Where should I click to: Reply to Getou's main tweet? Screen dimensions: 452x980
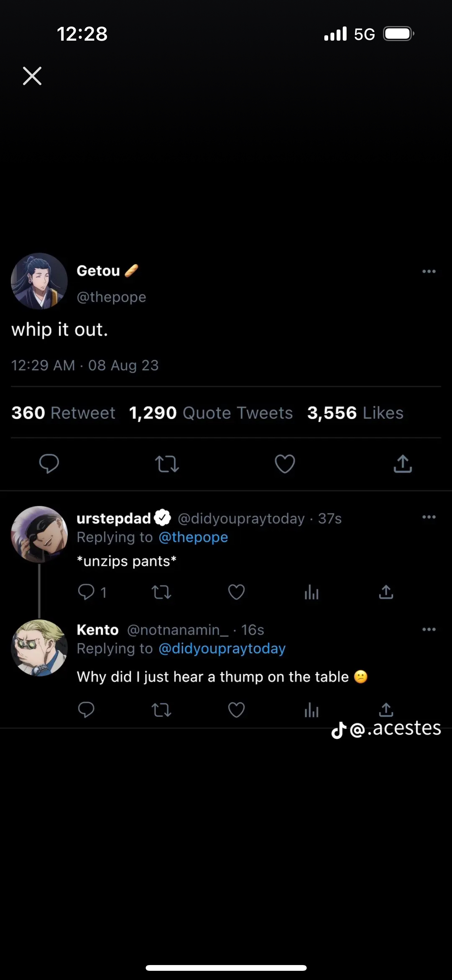(x=49, y=464)
